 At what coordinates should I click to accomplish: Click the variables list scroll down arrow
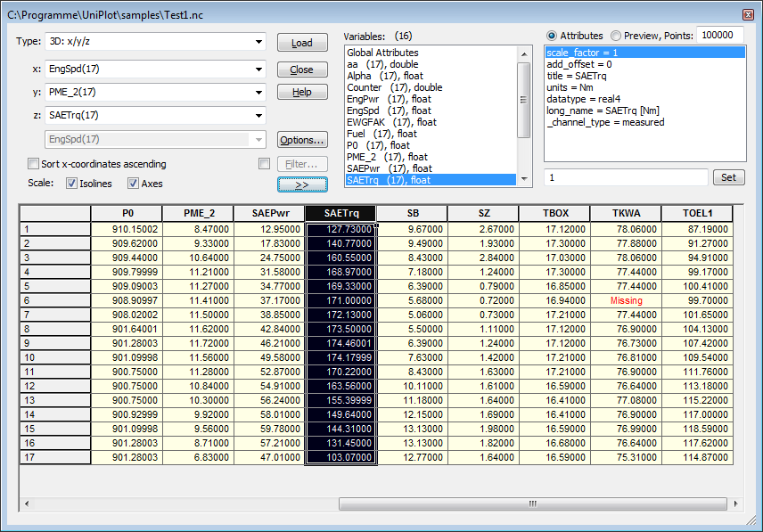[523, 179]
